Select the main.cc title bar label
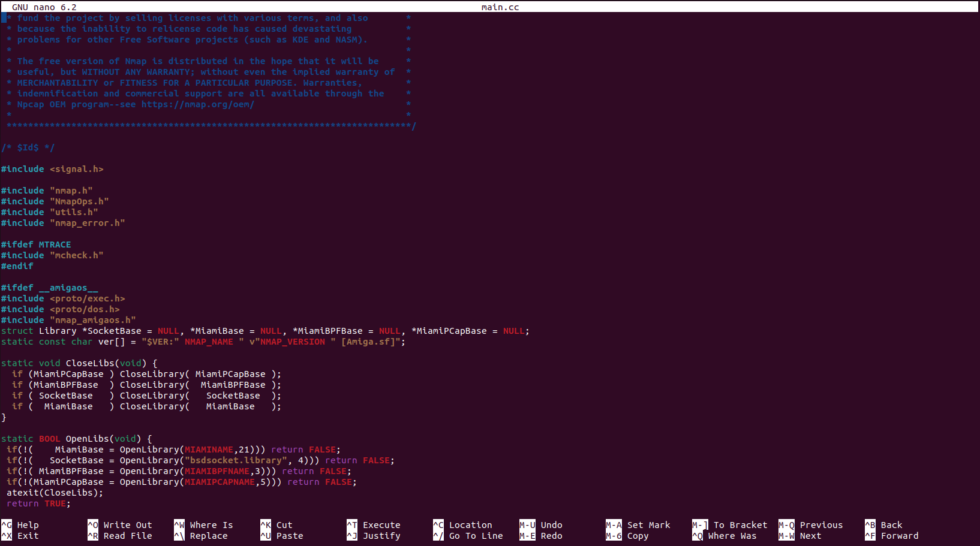The height and width of the screenshot is (546, 980). pyautogui.click(x=500, y=7)
